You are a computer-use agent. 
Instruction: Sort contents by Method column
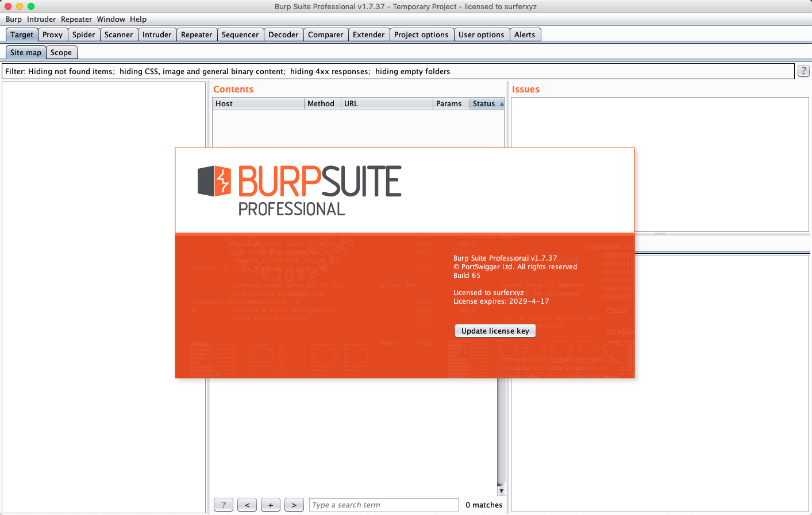click(x=322, y=103)
